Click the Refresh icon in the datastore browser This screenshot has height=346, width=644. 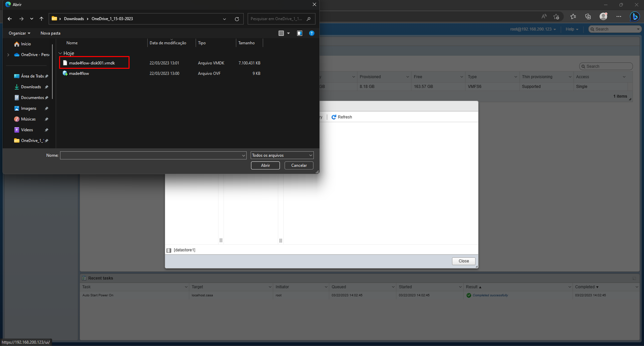[334, 117]
